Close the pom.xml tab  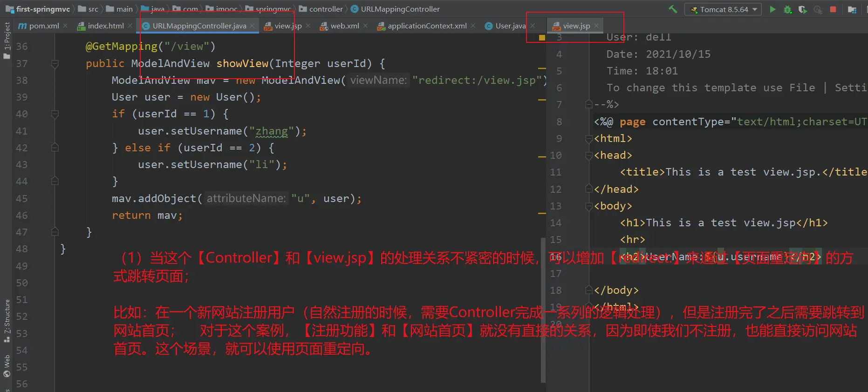(x=65, y=26)
